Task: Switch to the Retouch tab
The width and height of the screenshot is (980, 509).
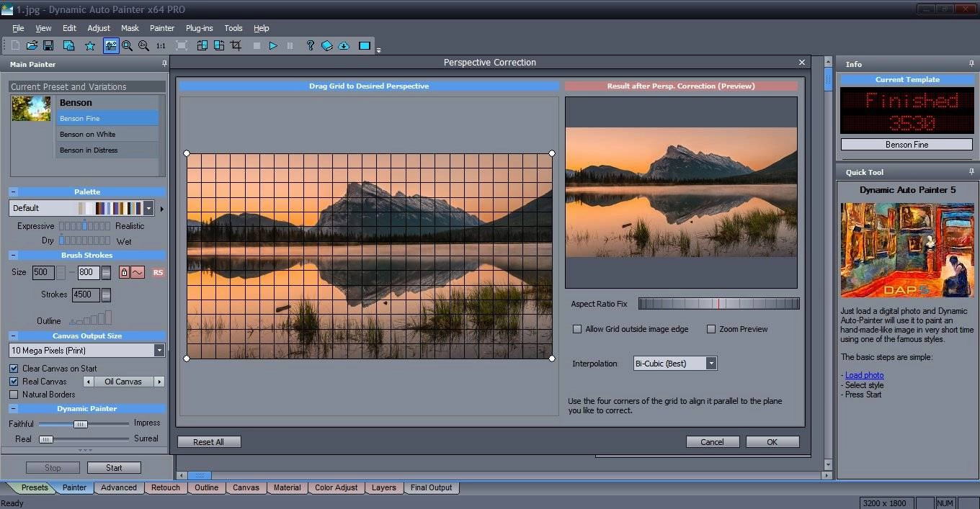Action: [x=166, y=487]
